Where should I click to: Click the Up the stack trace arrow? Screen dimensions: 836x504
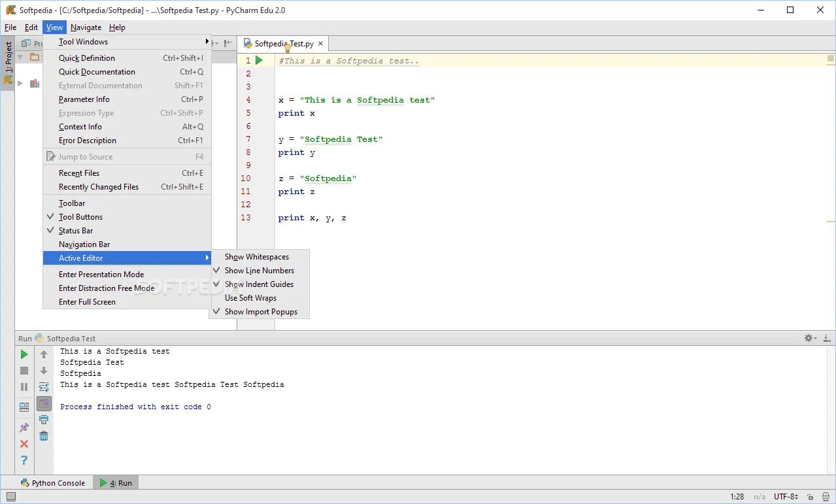click(x=44, y=354)
